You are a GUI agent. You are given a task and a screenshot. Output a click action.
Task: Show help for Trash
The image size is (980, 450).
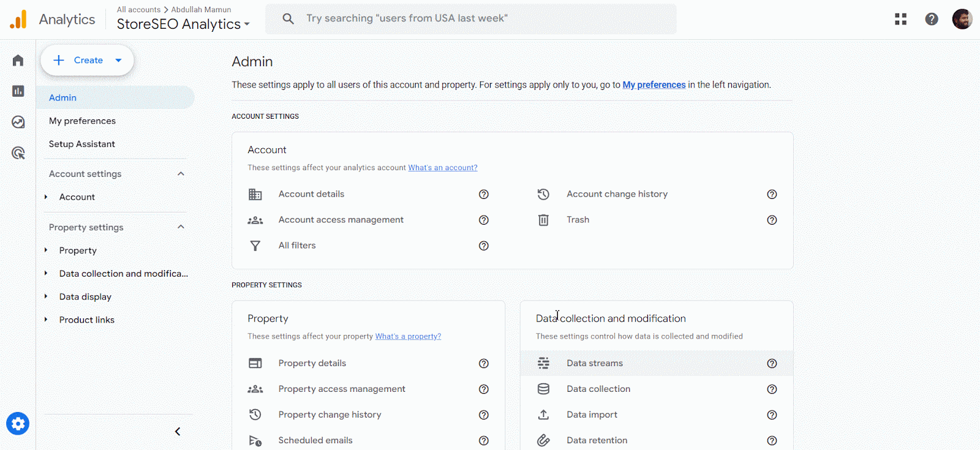point(772,220)
